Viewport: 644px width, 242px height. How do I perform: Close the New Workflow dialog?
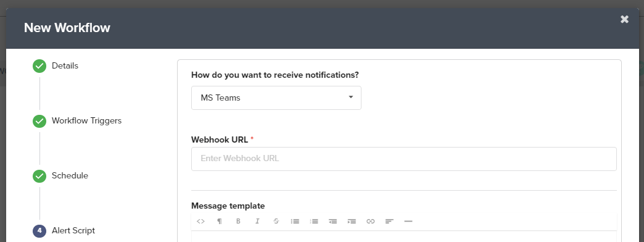624,19
